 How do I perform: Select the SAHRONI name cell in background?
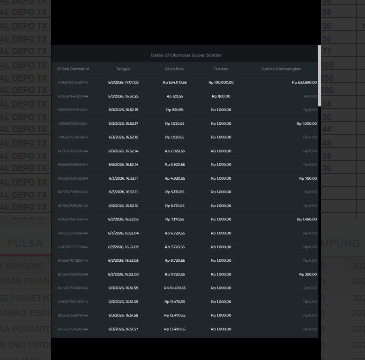pos(25,266)
